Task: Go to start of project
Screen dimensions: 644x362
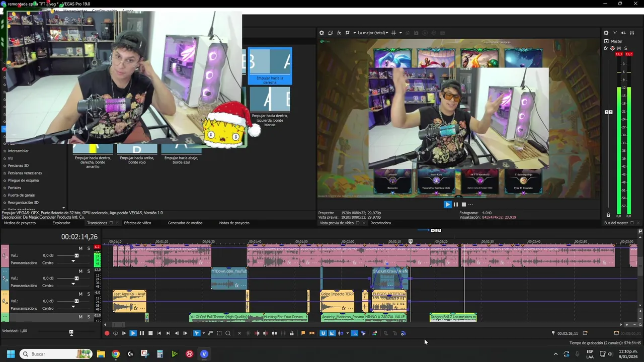Action: coord(159,333)
